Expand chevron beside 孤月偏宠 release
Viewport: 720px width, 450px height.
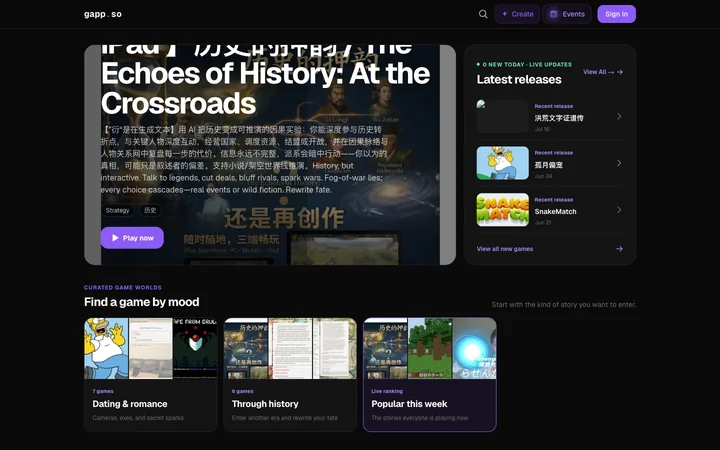(619, 163)
